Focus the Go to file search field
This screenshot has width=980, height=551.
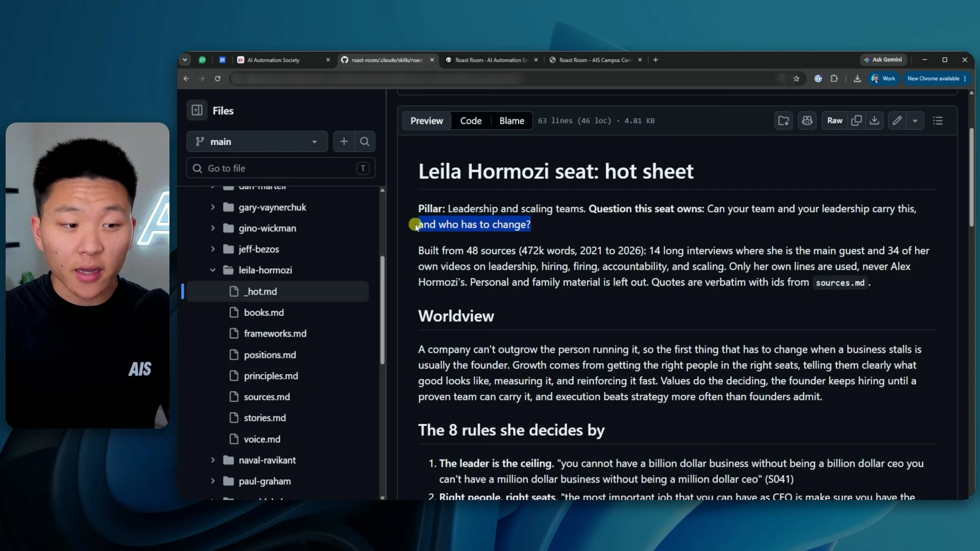point(281,168)
